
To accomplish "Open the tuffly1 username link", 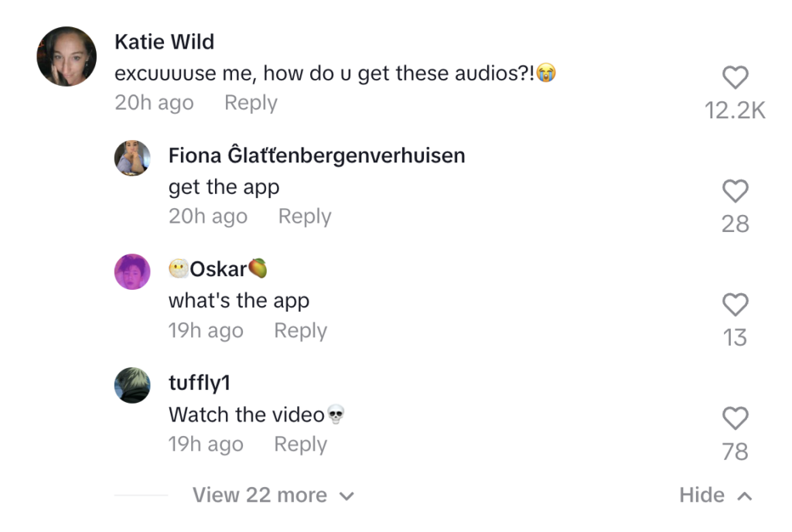I will click(200, 384).
